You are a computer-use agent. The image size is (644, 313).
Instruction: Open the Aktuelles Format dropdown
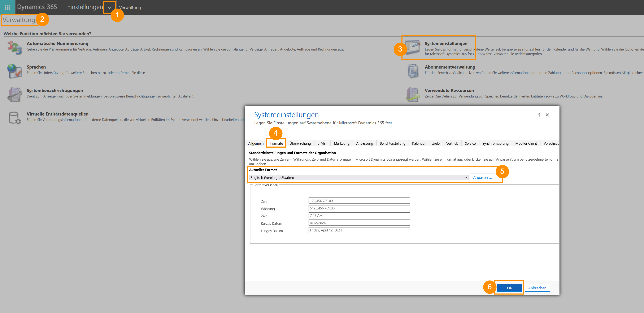point(359,178)
